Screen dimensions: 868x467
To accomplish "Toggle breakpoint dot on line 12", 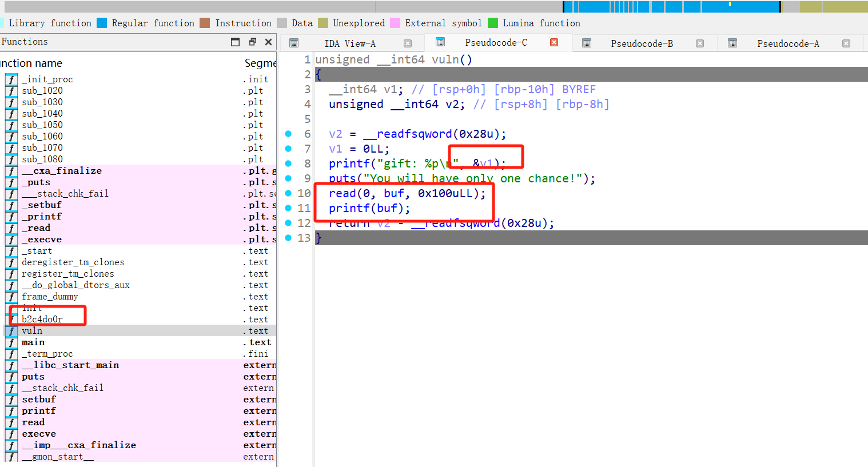I will [x=288, y=223].
